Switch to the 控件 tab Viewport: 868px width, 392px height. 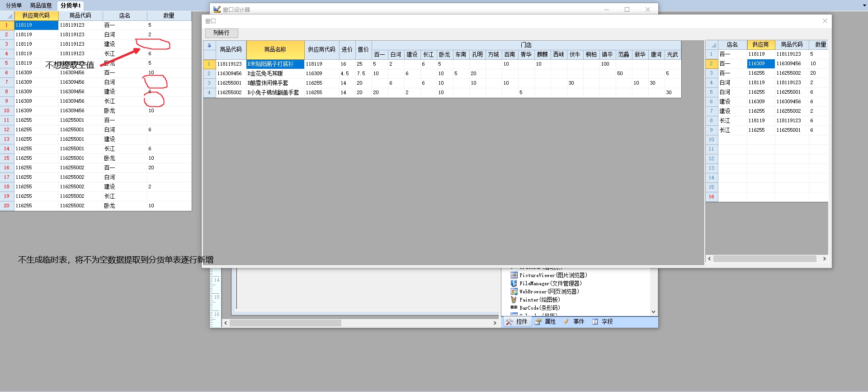point(517,322)
